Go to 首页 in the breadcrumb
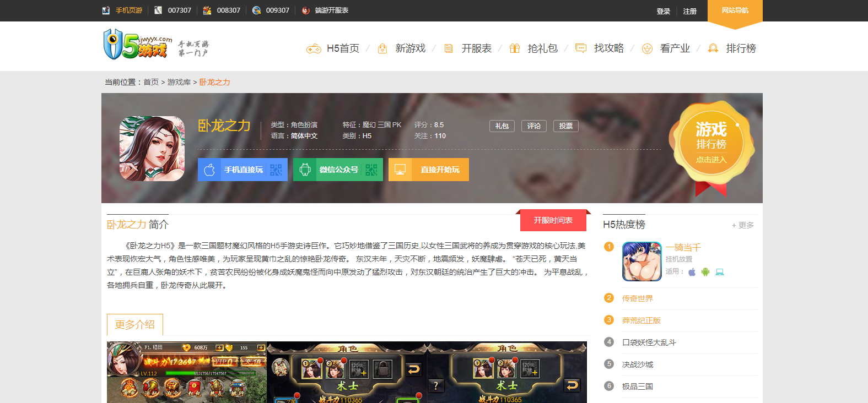This screenshot has height=403, width=868. (x=151, y=82)
